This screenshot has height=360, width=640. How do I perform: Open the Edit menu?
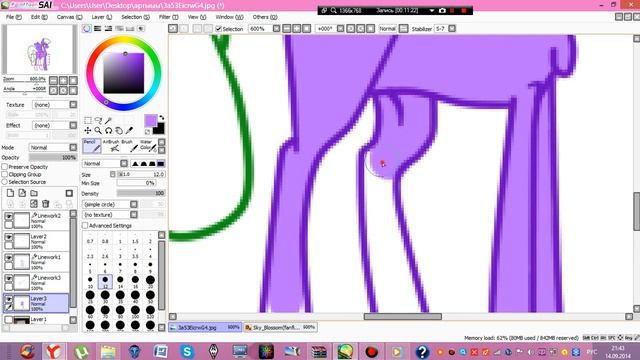pyautogui.click(x=39, y=17)
